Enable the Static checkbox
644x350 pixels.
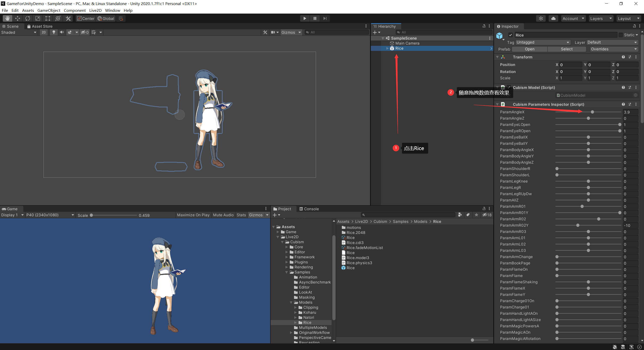pos(621,35)
